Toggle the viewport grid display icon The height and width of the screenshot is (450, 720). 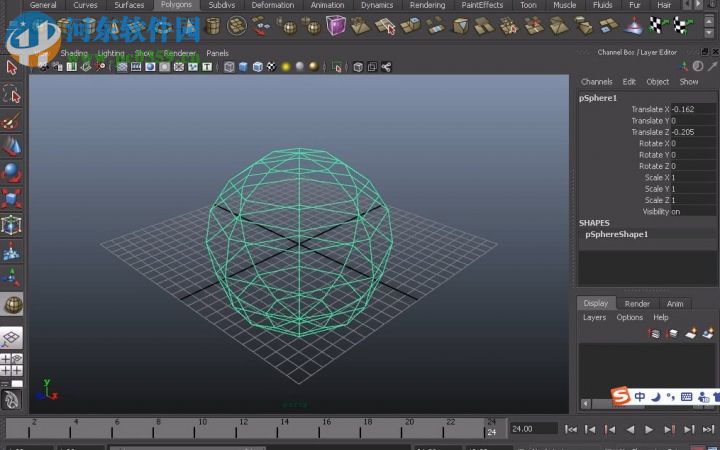tap(122, 67)
